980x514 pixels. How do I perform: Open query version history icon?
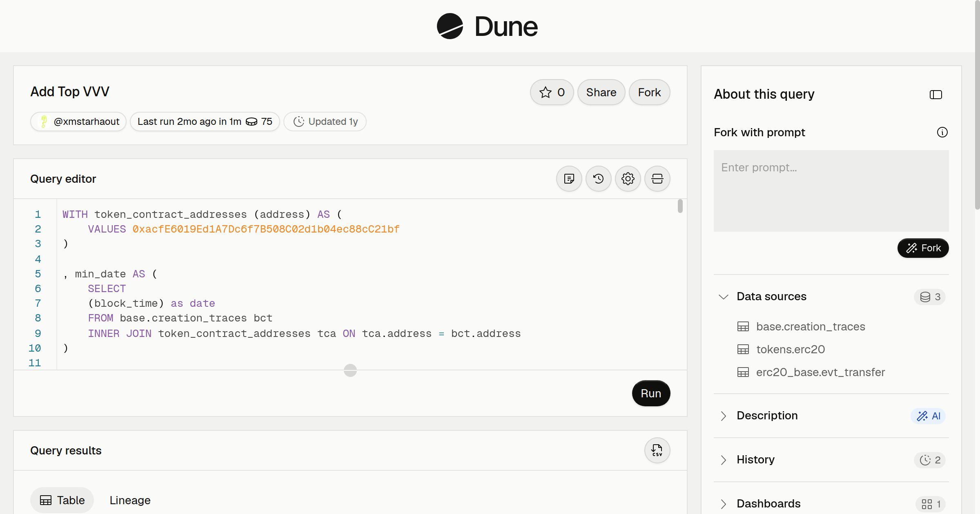599,179
